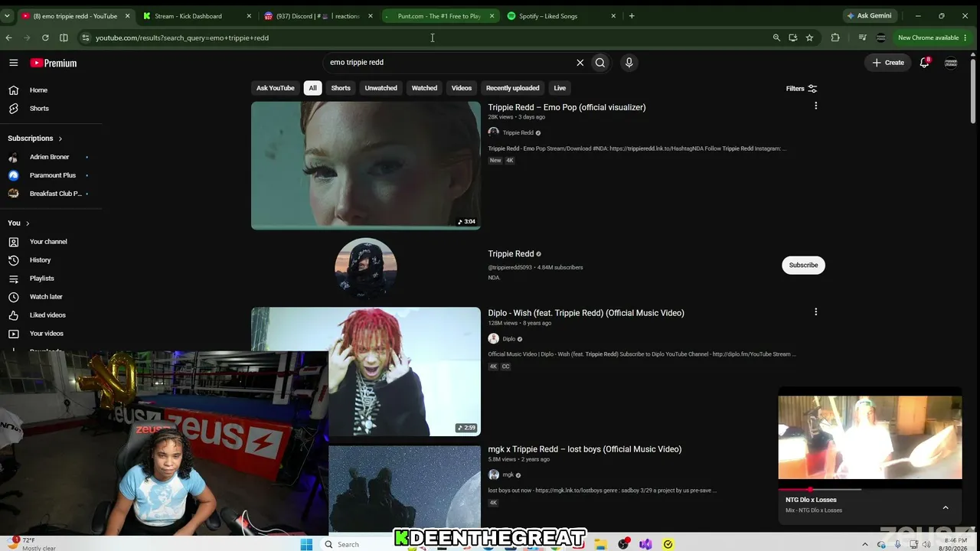Open a new browser tab
980x551 pixels.
[x=632, y=16]
